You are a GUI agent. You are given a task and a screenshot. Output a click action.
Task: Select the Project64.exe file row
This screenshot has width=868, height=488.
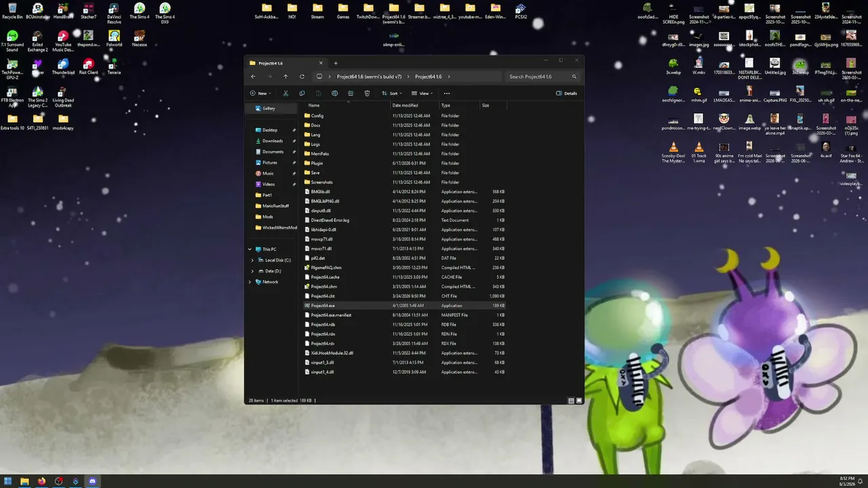[405, 306]
